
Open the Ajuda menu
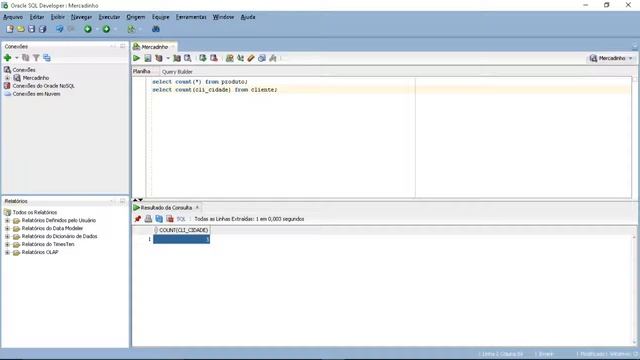[x=248, y=17]
